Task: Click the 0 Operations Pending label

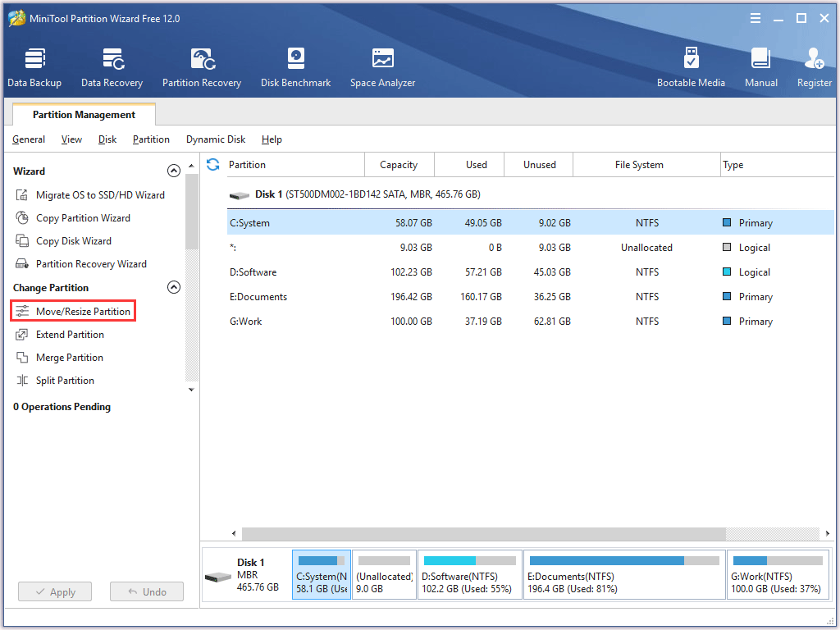Action: click(x=62, y=407)
